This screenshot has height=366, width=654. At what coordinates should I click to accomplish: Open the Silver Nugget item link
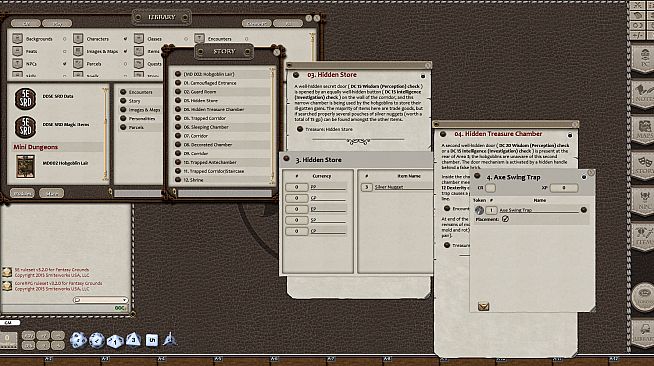tap(389, 187)
